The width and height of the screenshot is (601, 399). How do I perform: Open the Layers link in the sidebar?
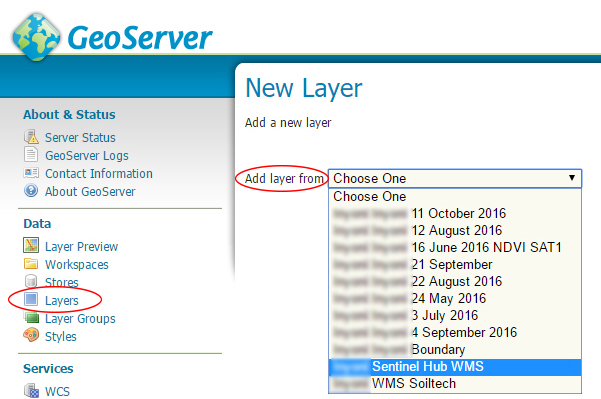[x=62, y=300]
